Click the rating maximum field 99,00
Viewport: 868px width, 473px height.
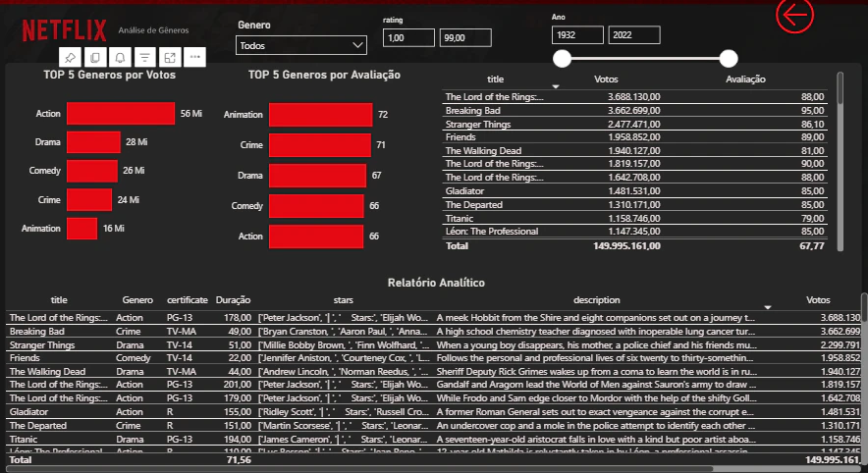pos(465,37)
